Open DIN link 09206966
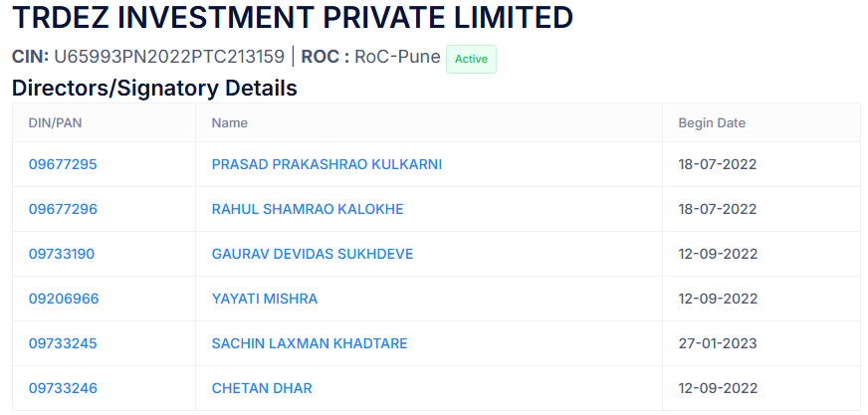868x415 pixels. (64, 299)
